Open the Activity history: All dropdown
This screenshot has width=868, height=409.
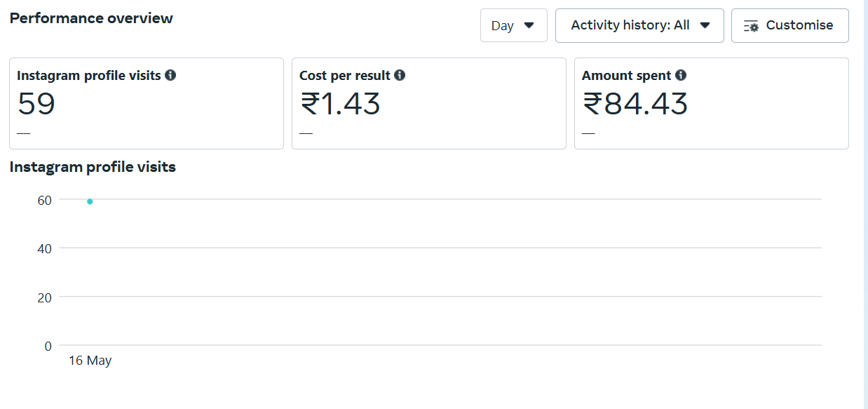pos(639,25)
